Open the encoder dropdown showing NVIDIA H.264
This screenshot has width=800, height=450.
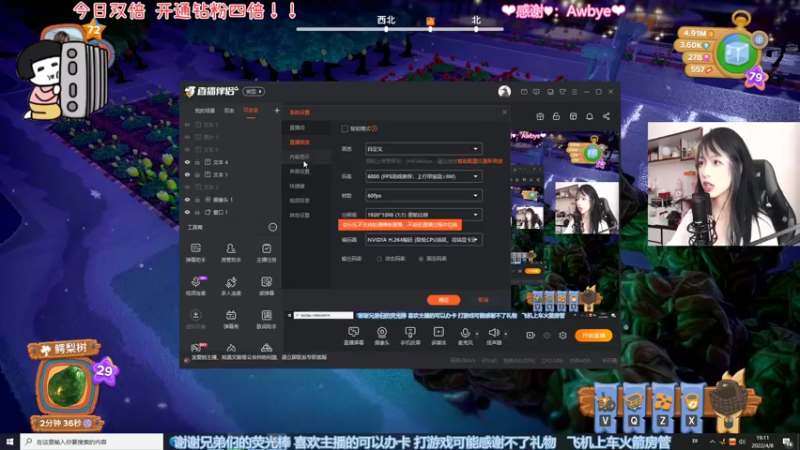pos(423,240)
